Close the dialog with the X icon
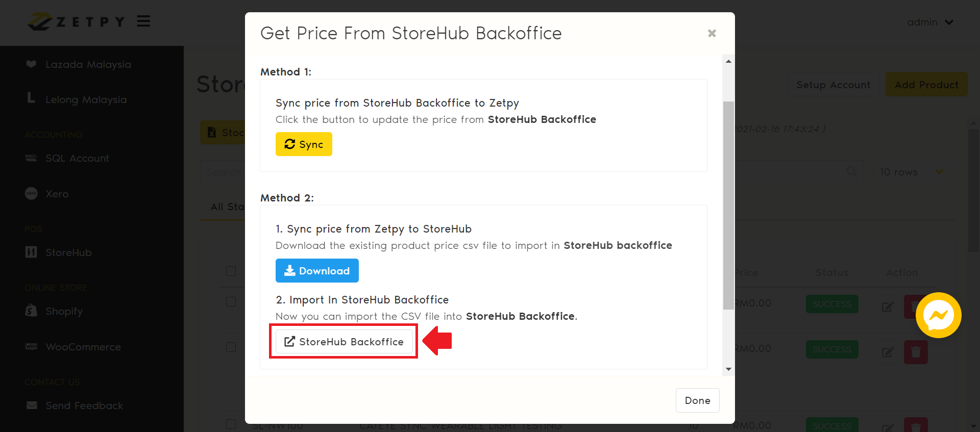This screenshot has height=432, width=980. [x=712, y=34]
